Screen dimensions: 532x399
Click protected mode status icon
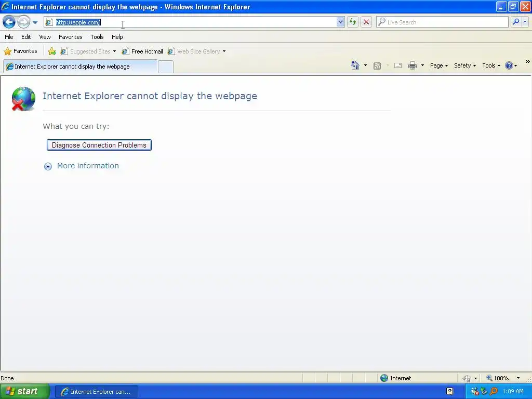(467, 378)
